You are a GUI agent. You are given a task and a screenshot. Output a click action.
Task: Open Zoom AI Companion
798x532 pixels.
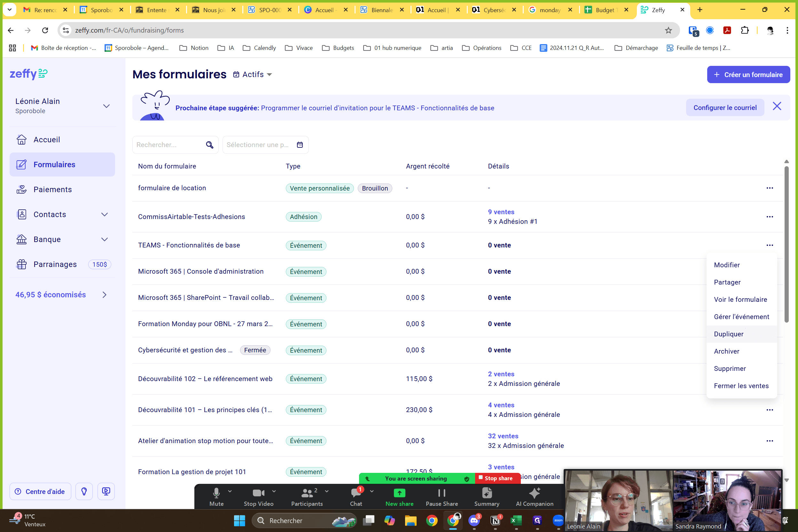(x=534, y=497)
